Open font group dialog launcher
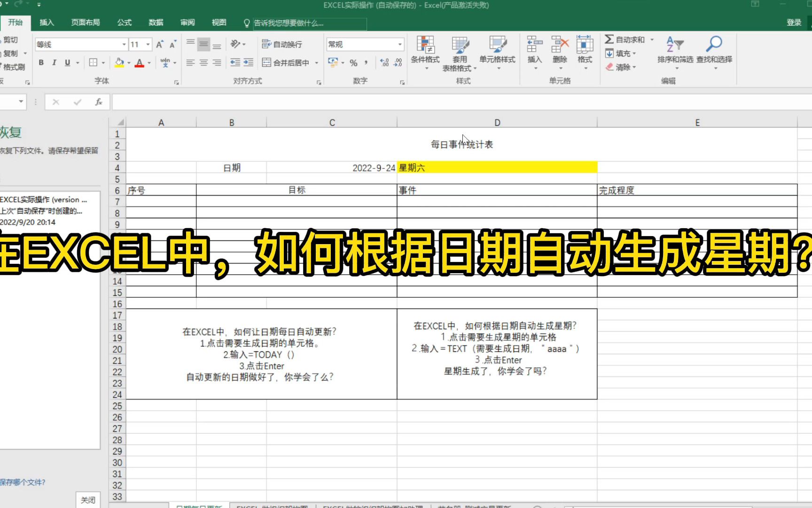Screen dimensions: 812x508 click(x=177, y=82)
